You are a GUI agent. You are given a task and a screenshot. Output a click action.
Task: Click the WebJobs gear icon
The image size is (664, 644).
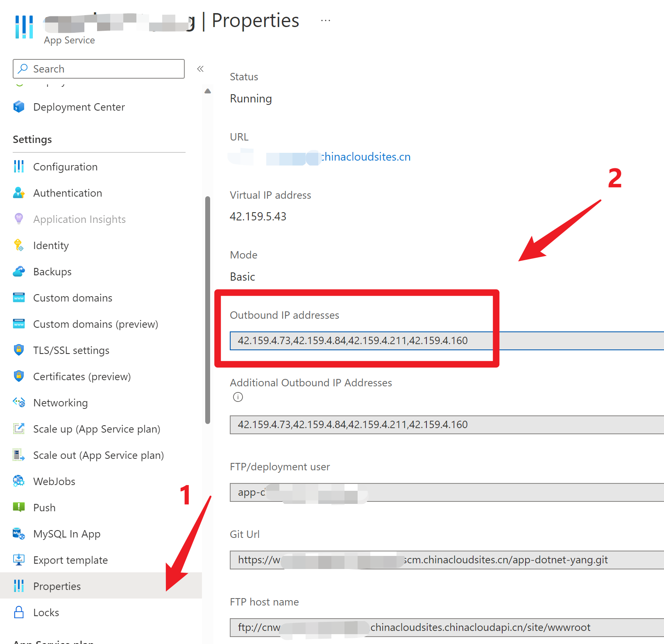point(19,481)
